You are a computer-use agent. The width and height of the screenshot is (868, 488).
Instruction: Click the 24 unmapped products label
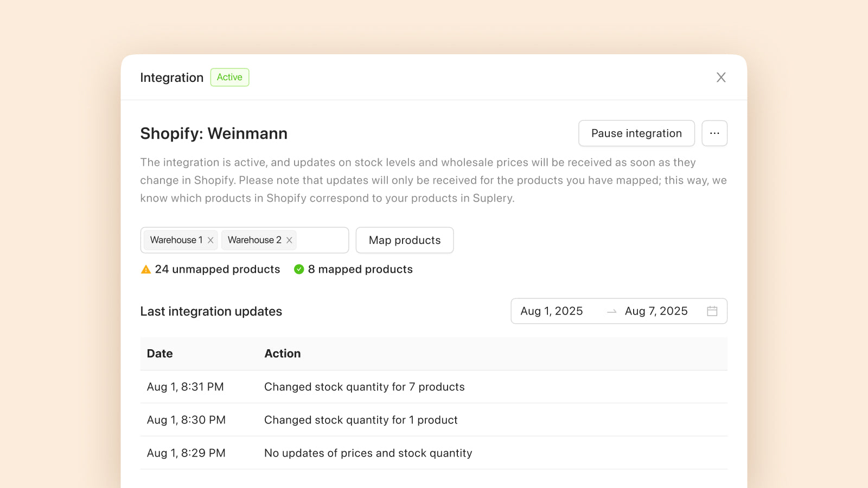coord(218,269)
